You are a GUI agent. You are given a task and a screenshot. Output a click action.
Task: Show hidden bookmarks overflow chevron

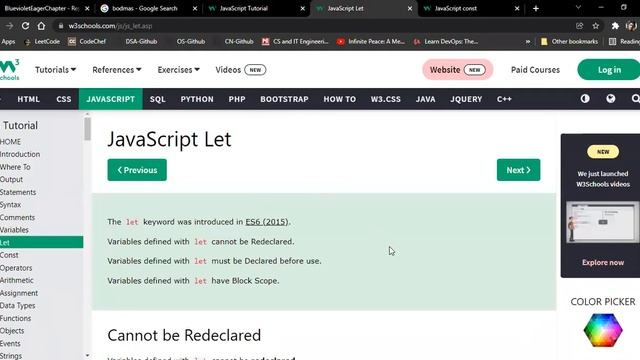pyautogui.click(x=528, y=41)
